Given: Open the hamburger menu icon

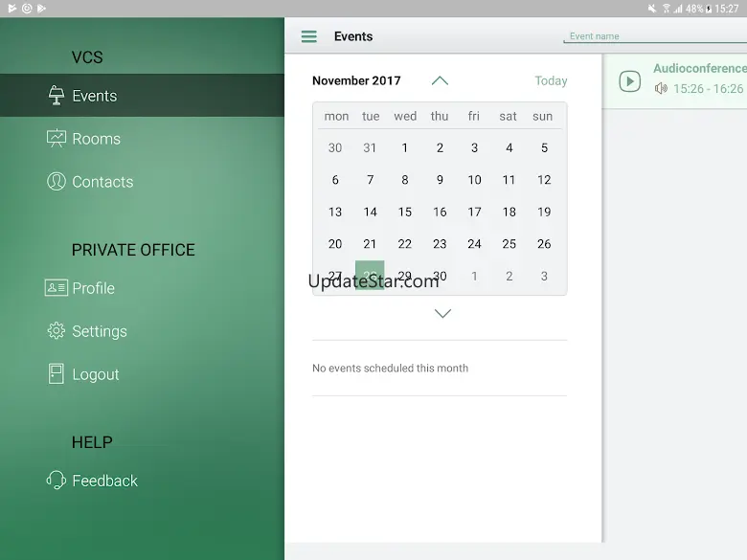Looking at the screenshot, I should pyautogui.click(x=308, y=36).
